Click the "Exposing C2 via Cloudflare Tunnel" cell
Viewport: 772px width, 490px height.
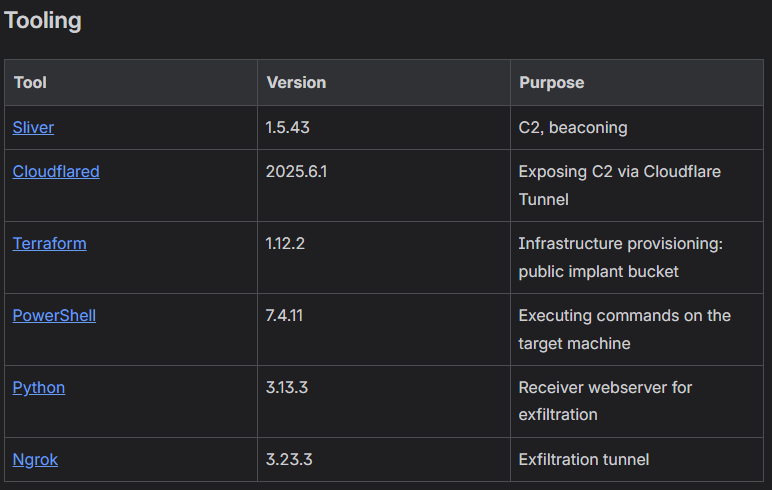pyautogui.click(x=619, y=185)
